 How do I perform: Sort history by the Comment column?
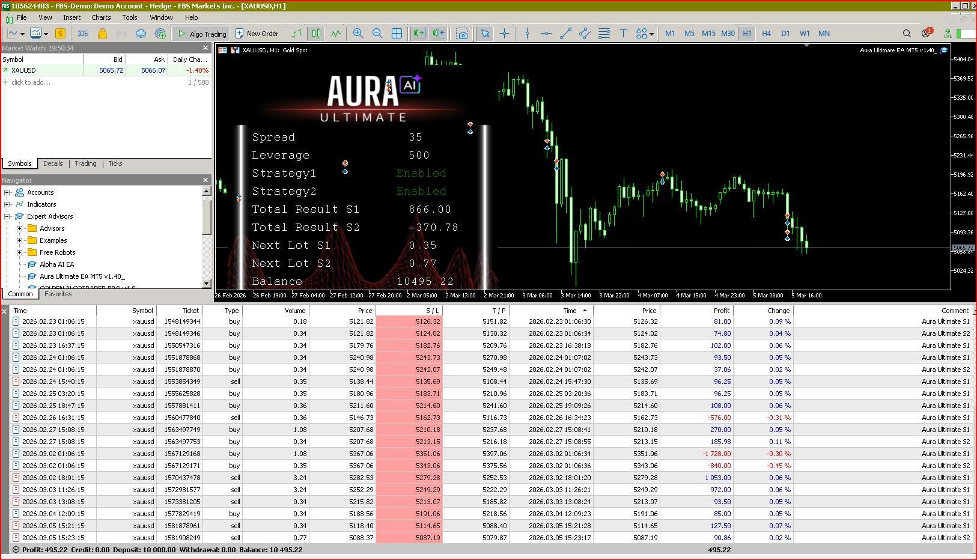tap(883, 311)
